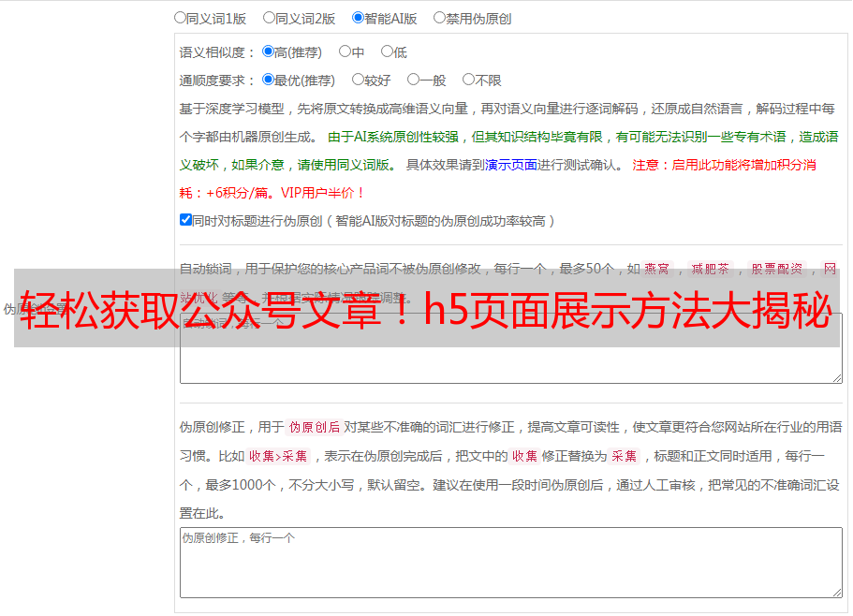Click the 收集>采集 example tag

(278, 456)
